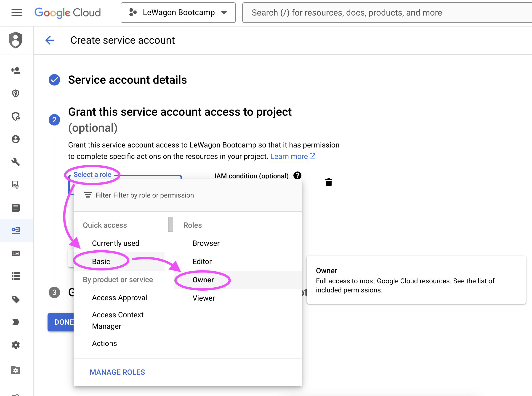The width and height of the screenshot is (532, 396).
Task: Go back with the blue arrow
Action: [50, 40]
